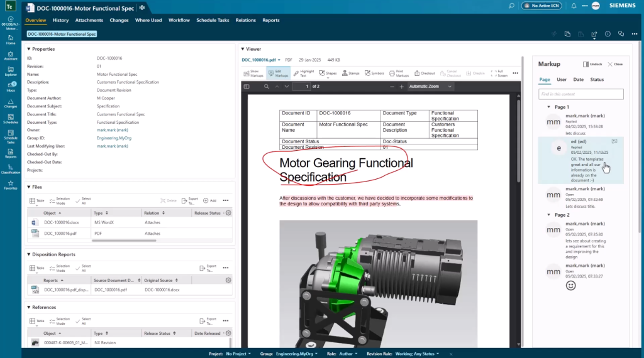
Task: Collapse Page 2 in Markup panel
Action: point(548,215)
